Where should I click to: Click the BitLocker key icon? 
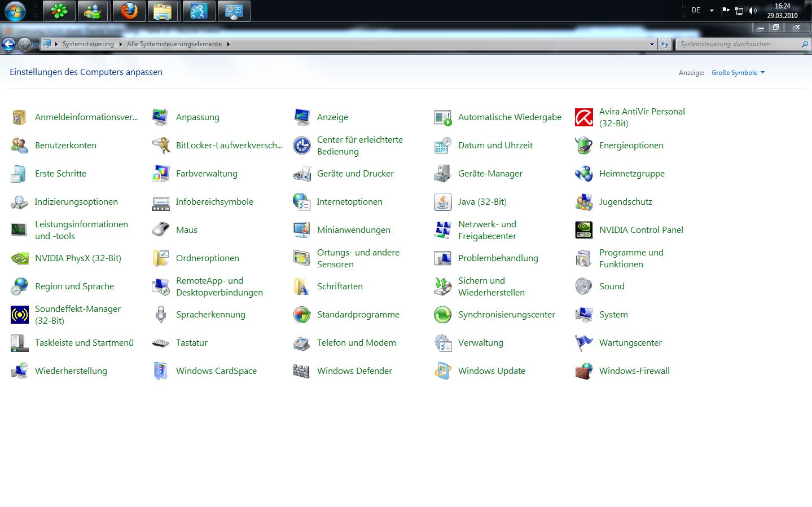pyautogui.click(x=160, y=146)
